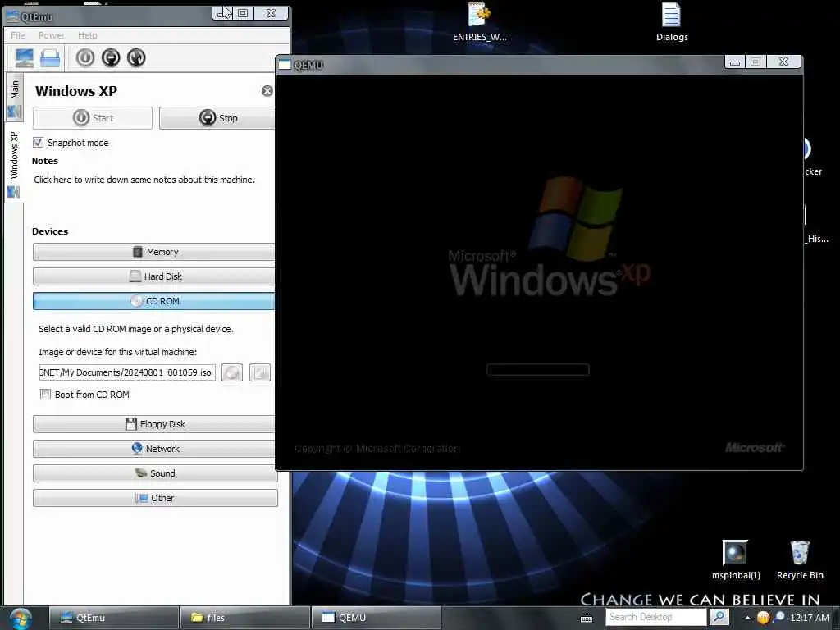Switch to files taskbar button
This screenshot has width=840, height=630.
(x=244, y=618)
